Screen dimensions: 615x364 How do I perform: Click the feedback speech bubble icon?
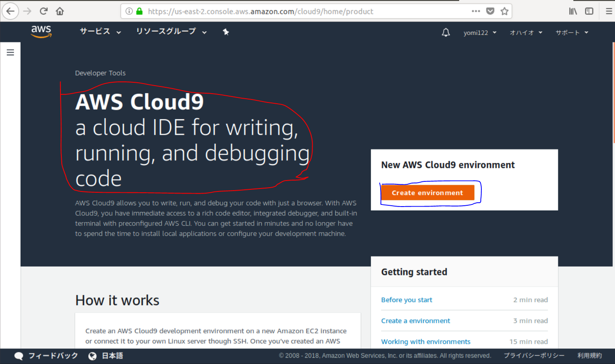click(18, 356)
